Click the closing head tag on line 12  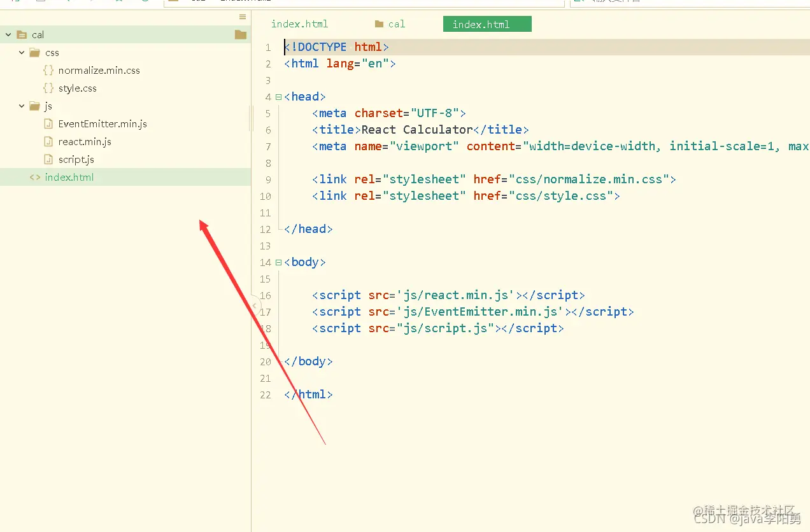309,229
